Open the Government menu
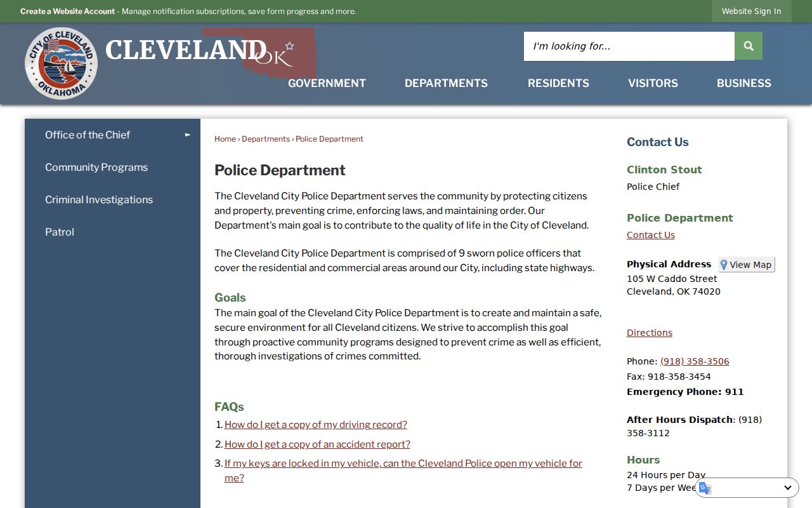The height and width of the screenshot is (508, 812). [327, 83]
